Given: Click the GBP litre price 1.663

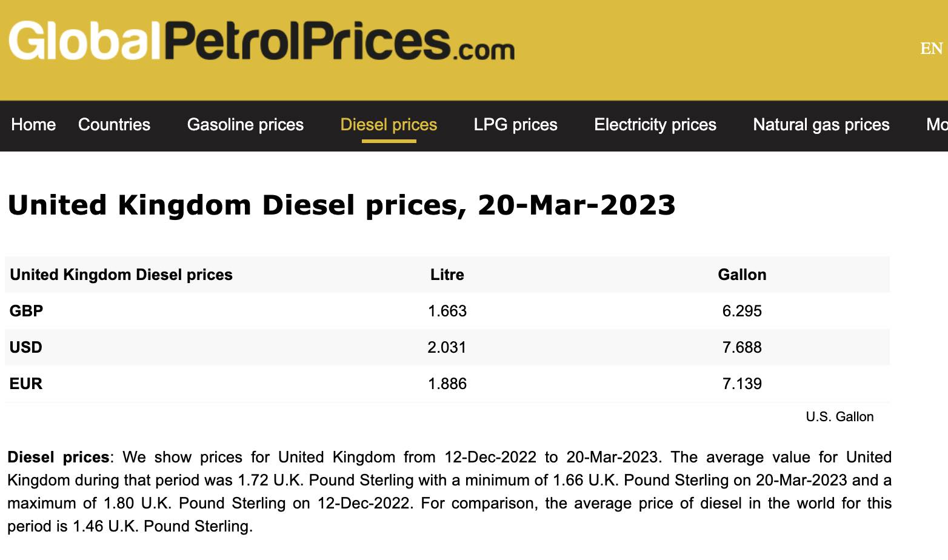Looking at the screenshot, I should 447,311.
